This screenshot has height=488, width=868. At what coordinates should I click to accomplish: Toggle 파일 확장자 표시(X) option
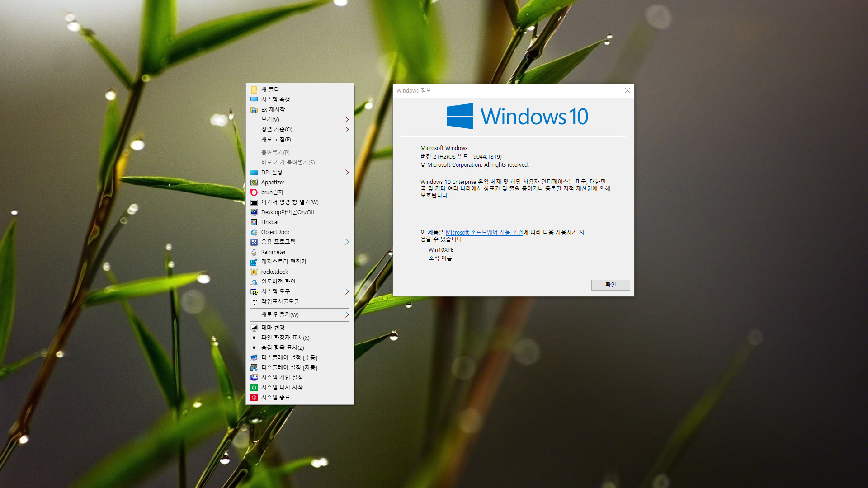pyautogui.click(x=300, y=338)
